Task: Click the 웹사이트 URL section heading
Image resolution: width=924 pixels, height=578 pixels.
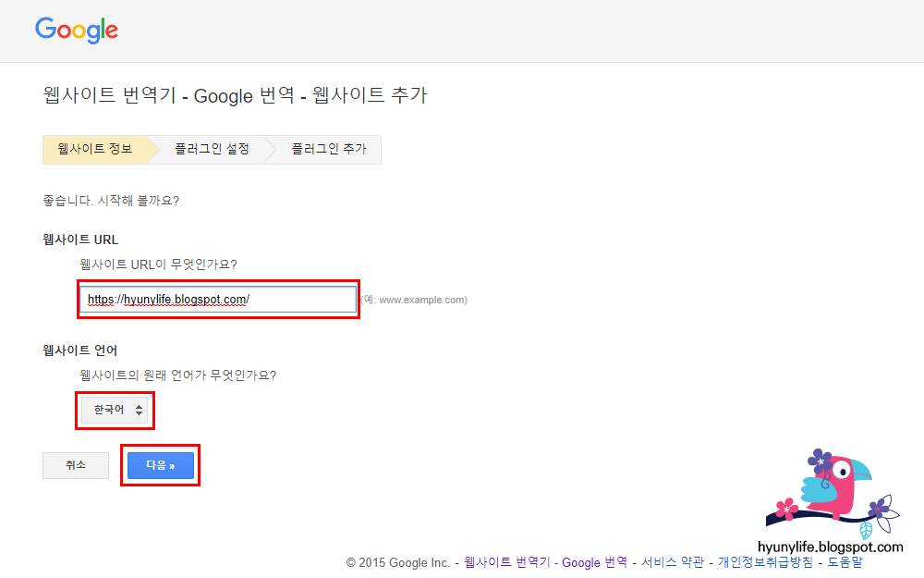Action: click(x=80, y=240)
